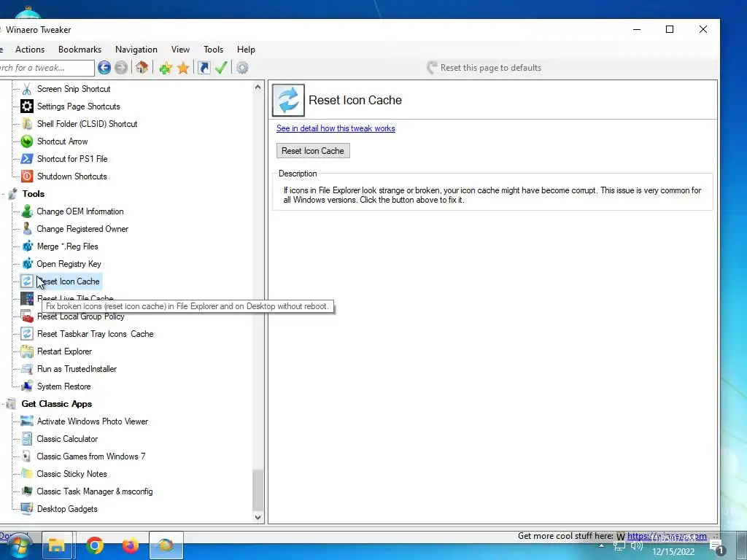Image resolution: width=747 pixels, height=560 pixels.
Task: Launch Firefox from the taskbar
Action: (131, 545)
